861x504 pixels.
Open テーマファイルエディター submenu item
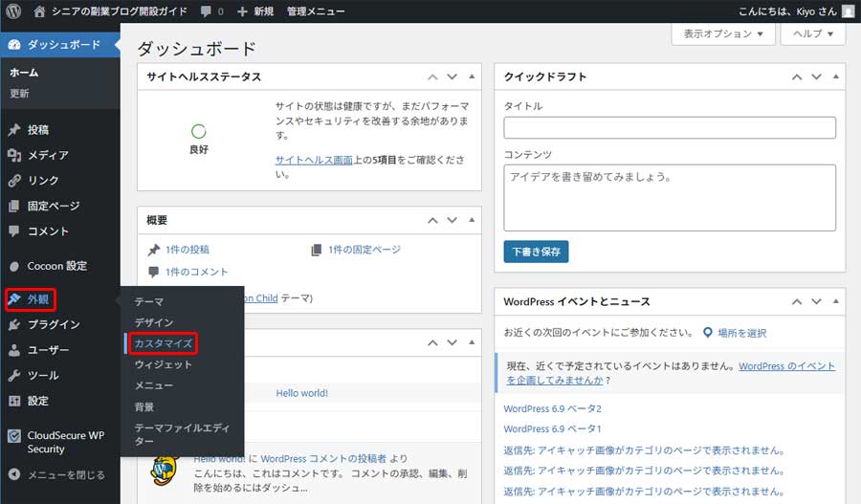(x=183, y=434)
